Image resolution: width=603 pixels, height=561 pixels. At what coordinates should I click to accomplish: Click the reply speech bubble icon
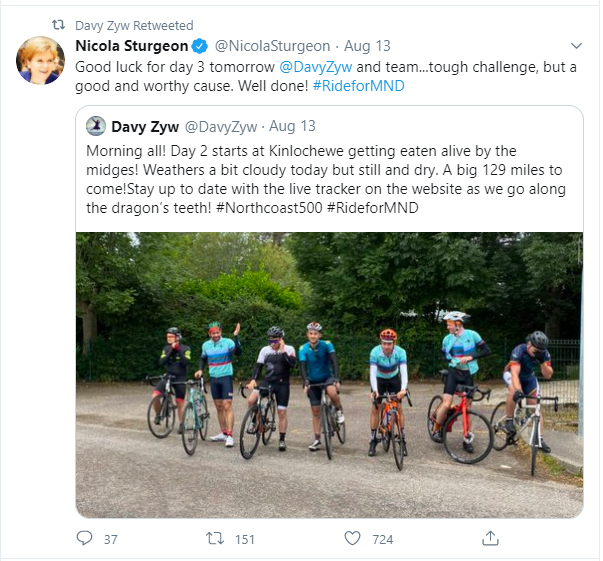84,539
